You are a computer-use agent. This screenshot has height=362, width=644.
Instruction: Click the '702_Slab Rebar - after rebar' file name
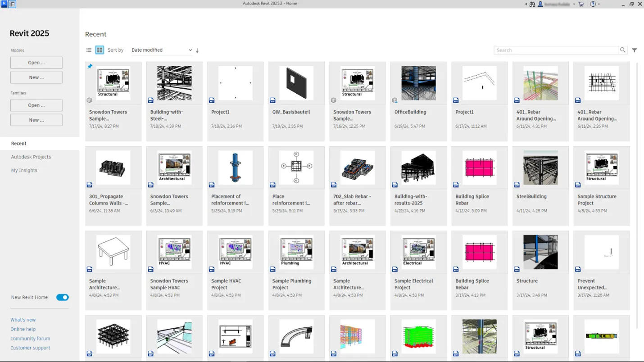(x=352, y=199)
